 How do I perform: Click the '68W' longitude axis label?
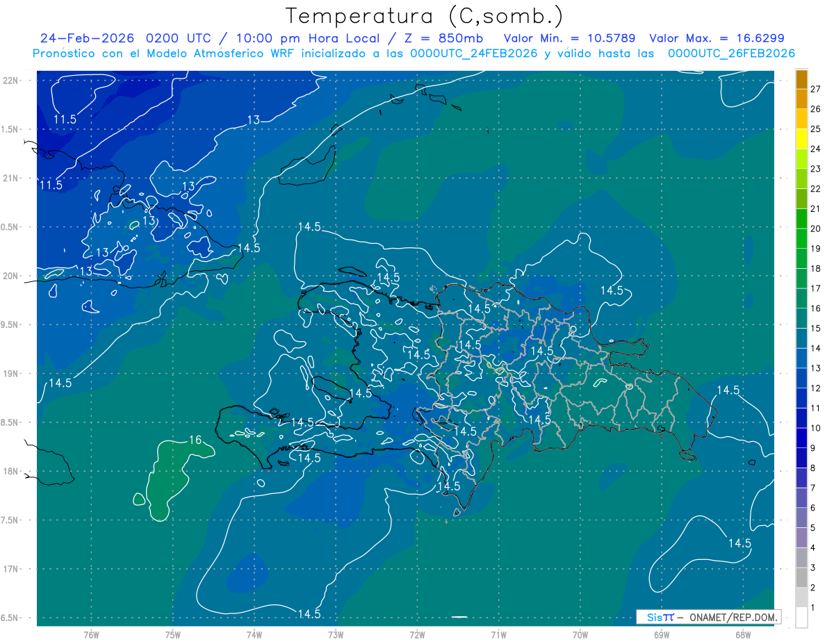743,634
